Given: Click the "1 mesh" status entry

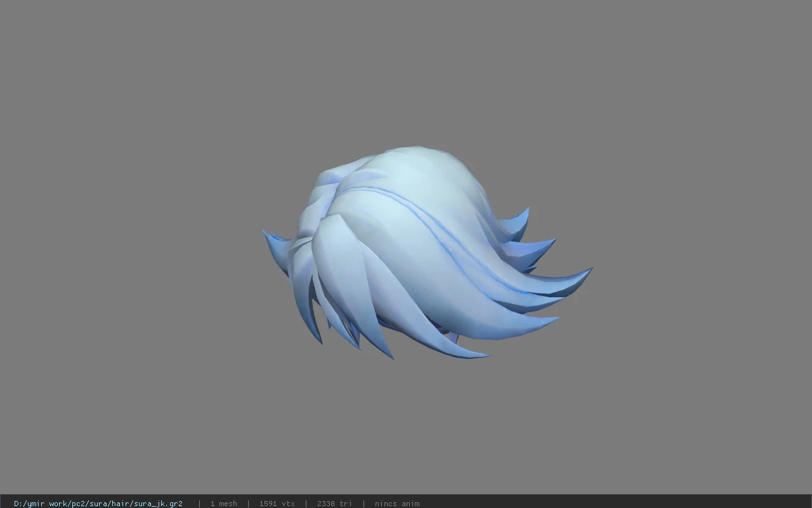Looking at the screenshot, I should [224, 504].
